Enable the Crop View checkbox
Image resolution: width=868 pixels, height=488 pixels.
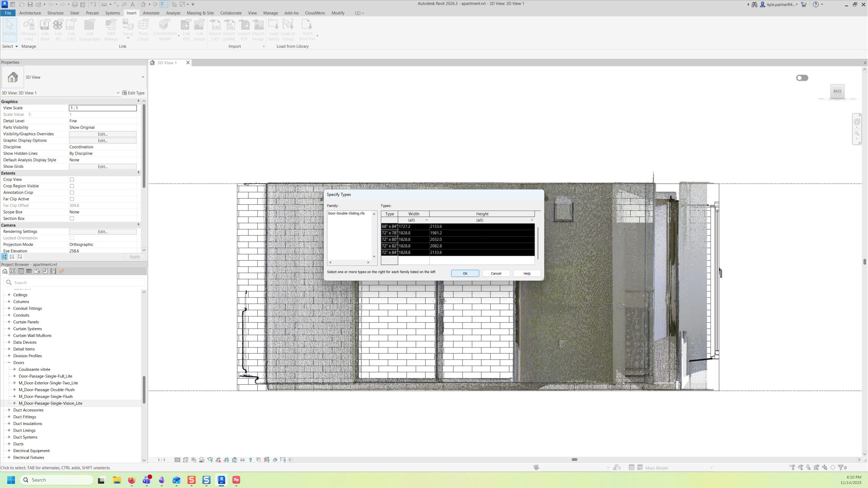click(72, 180)
